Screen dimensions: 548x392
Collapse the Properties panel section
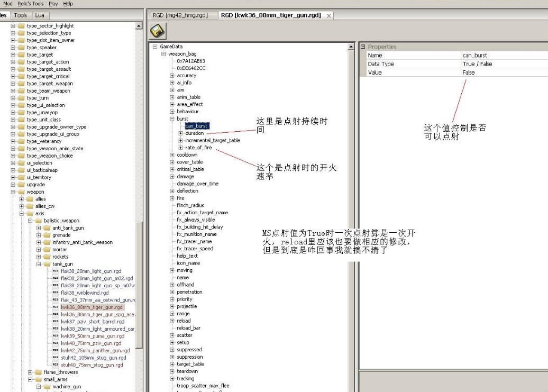pos(363,47)
